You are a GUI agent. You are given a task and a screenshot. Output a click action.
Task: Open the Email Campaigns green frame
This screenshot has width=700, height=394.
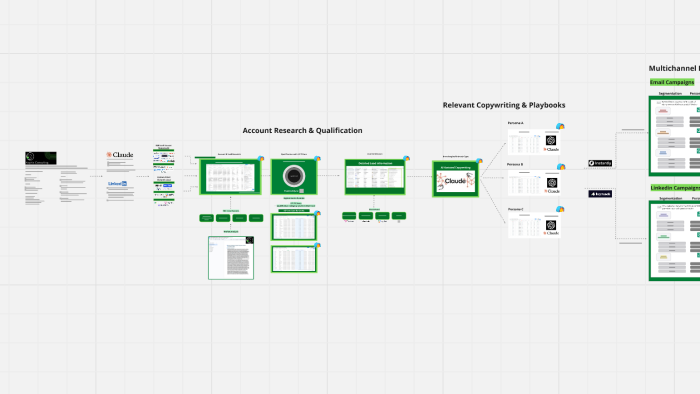click(675, 136)
